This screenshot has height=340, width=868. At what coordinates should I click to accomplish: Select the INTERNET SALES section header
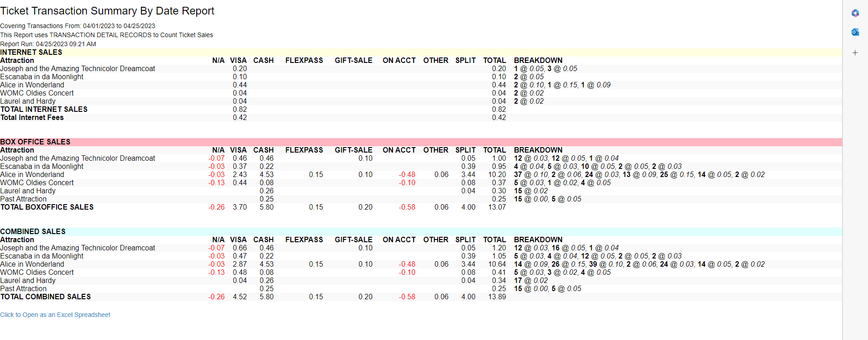(31, 53)
